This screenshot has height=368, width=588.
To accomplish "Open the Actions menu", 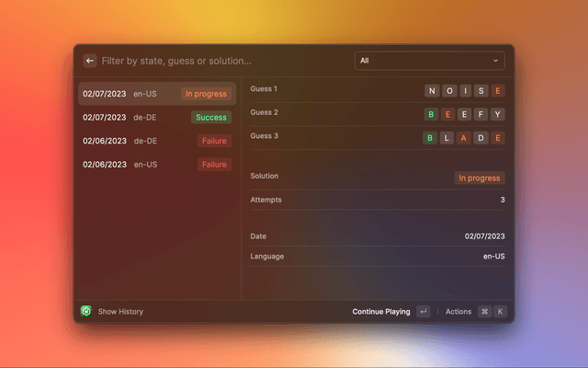I will coord(458,312).
